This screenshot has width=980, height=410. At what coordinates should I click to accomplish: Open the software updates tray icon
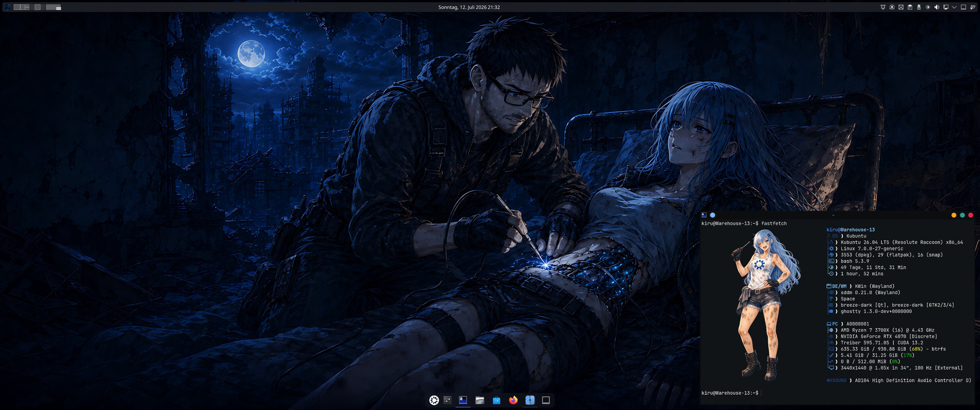(x=892, y=7)
